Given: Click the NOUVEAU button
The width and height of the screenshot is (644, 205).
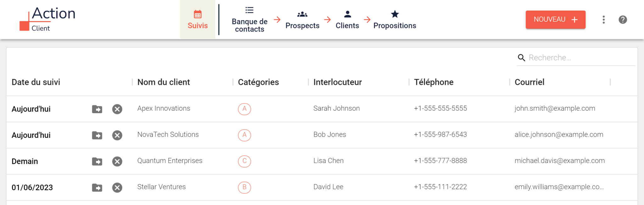Looking at the screenshot, I should (x=555, y=19).
